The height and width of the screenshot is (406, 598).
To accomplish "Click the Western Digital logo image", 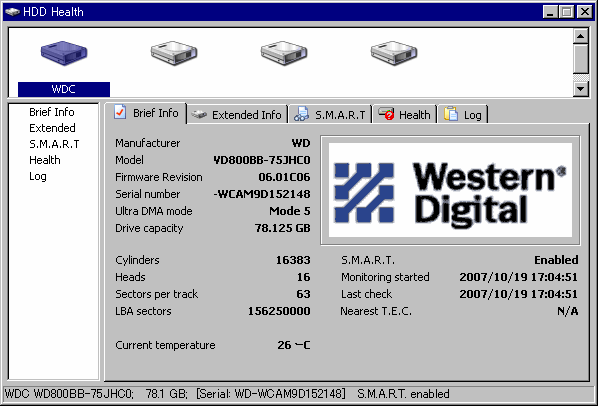I will point(450,190).
